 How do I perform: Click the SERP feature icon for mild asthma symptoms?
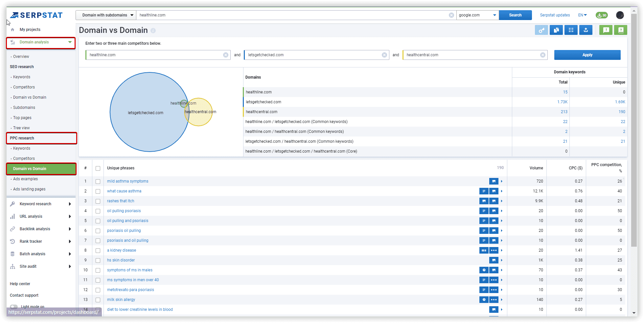pyautogui.click(x=494, y=181)
